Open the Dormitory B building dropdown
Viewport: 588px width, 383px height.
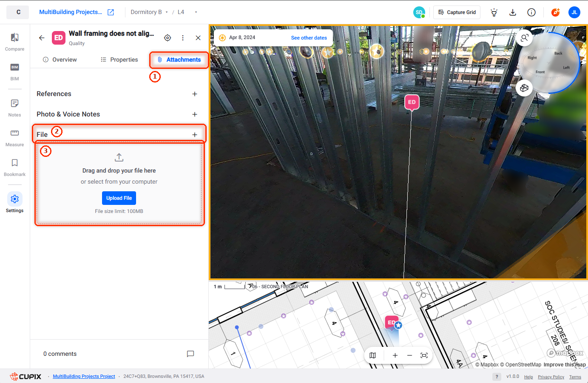pyautogui.click(x=149, y=12)
